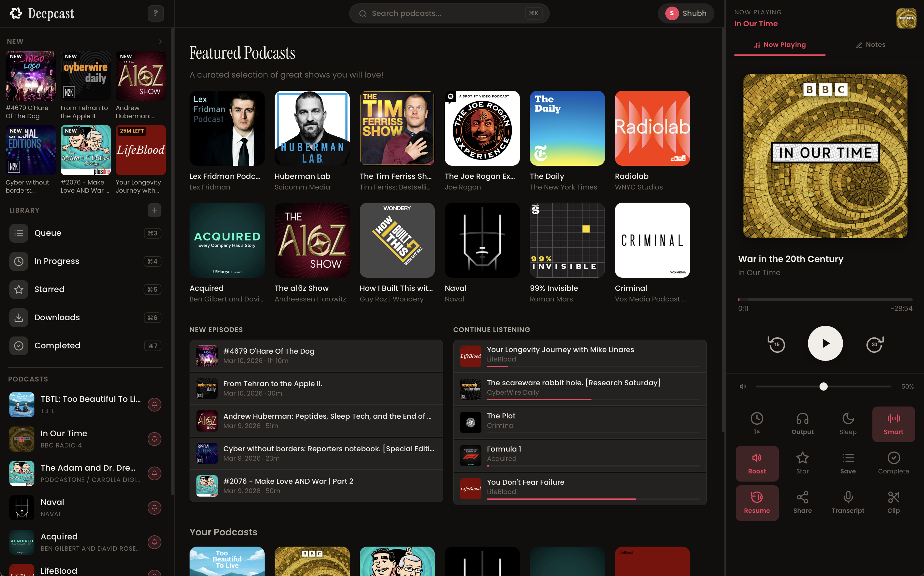Switch to the Notes tab
The width and height of the screenshot is (924, 576).
pos(871,45)
